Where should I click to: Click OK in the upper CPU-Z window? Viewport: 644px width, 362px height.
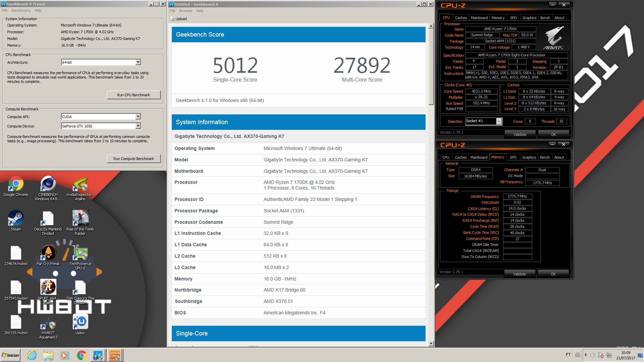pos(553,135)
